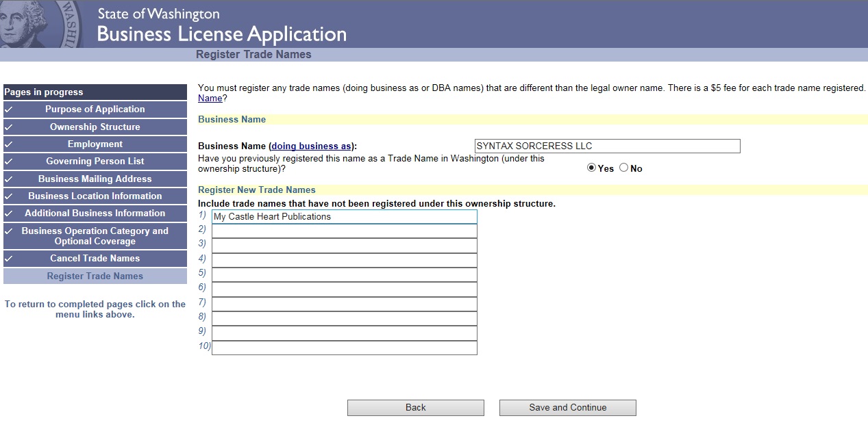The width and height of the screenshot is (868, 427).
Task: Open Business Operation Category and Optional Coverage
Action: click(95, 236)
